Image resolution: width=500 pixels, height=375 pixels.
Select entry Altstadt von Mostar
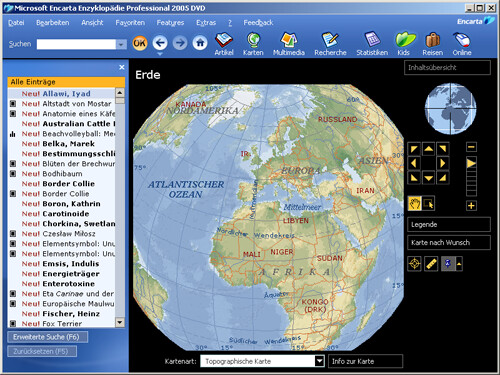tap(61, 104)
